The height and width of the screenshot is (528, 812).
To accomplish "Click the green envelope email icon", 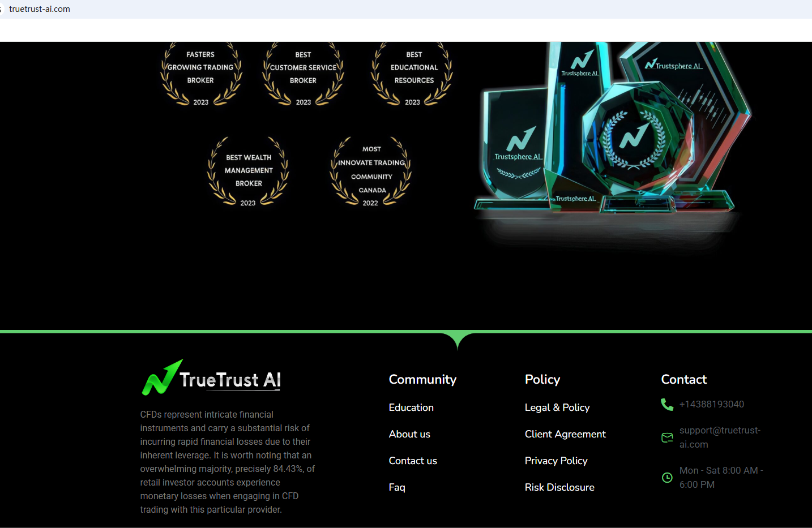I will (x=667, y=437).
